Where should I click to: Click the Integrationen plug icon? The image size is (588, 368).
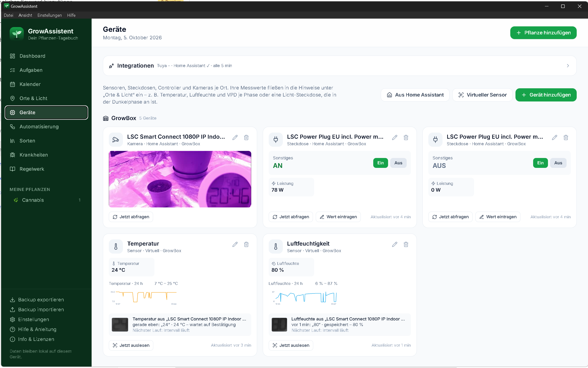(111, 66)
